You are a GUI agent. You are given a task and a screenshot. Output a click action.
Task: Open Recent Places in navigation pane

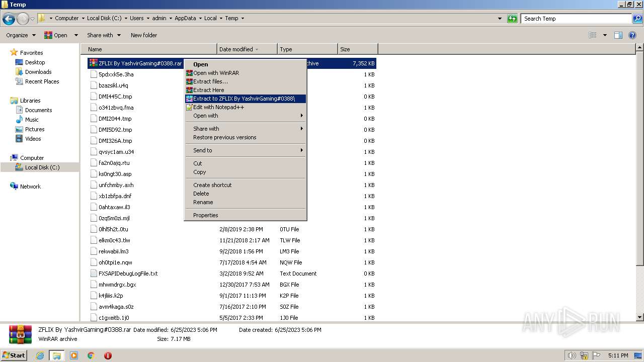[x=42, y=81]
